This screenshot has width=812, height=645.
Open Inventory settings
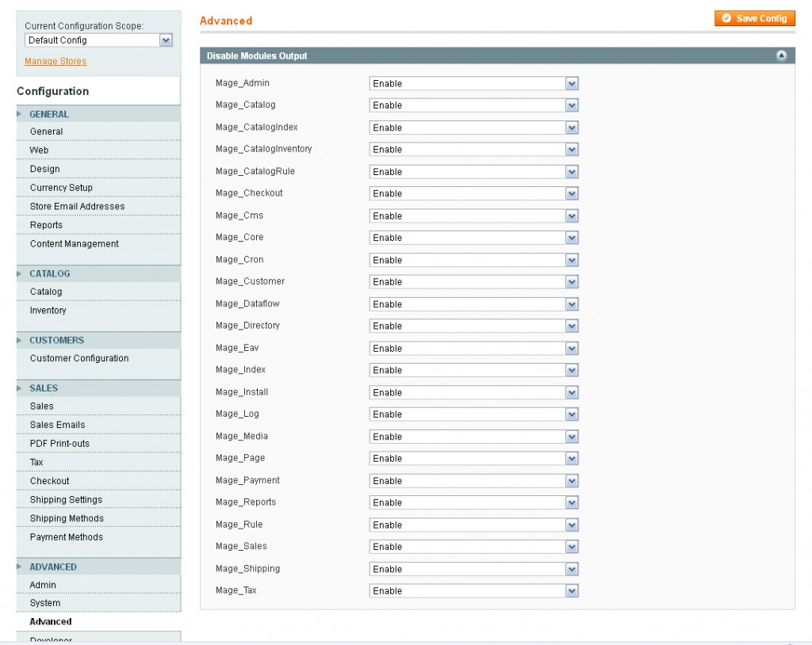pos(98,310)
